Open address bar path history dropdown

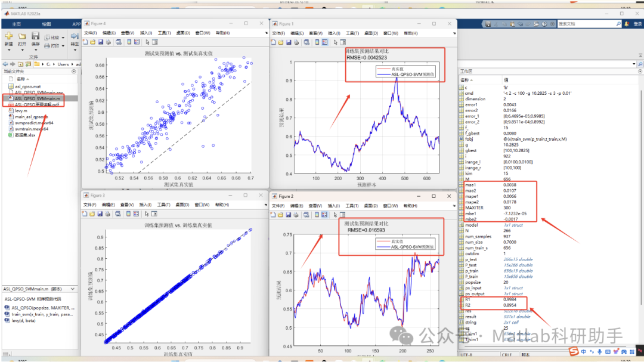[x=634, y=64]
